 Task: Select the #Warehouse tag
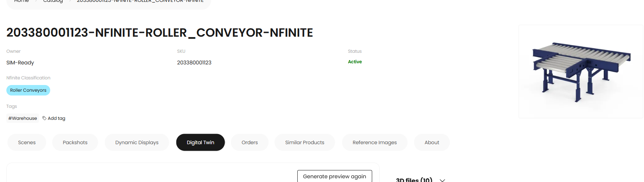pyautogui.click(x=23, y=118)
